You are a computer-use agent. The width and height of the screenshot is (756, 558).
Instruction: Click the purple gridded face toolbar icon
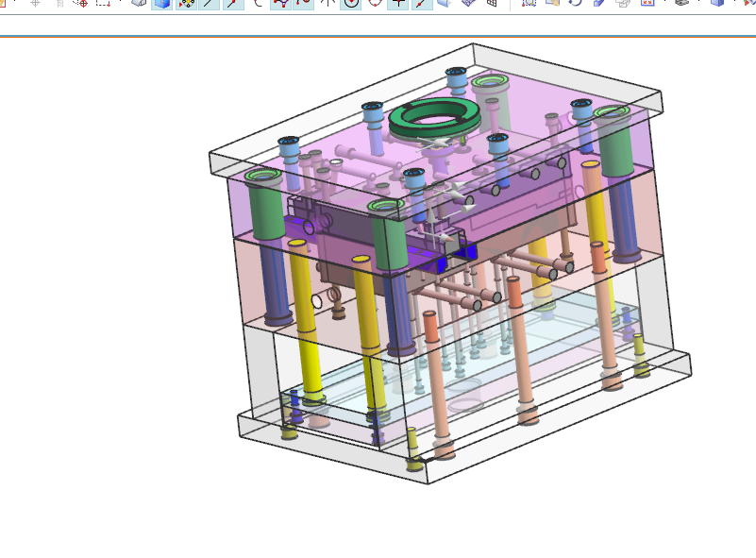pos(468,3)
